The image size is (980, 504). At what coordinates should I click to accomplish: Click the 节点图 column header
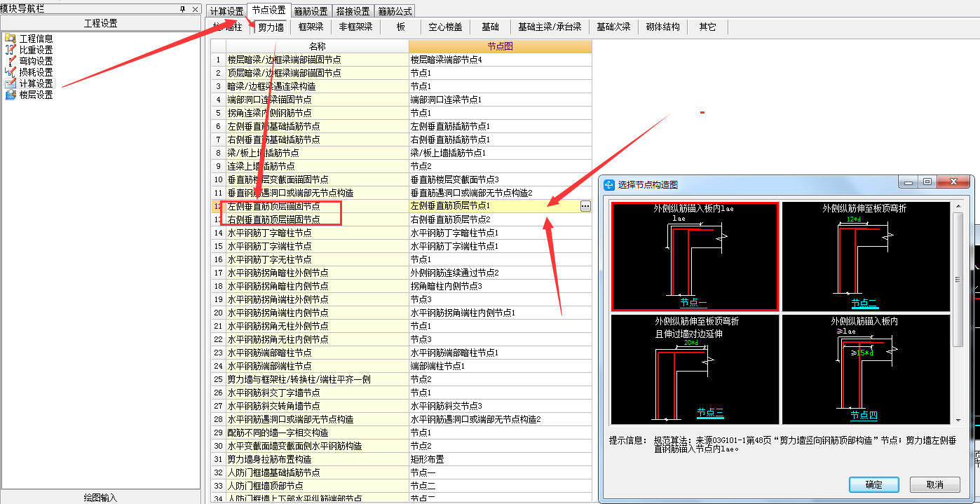point(500,46)
